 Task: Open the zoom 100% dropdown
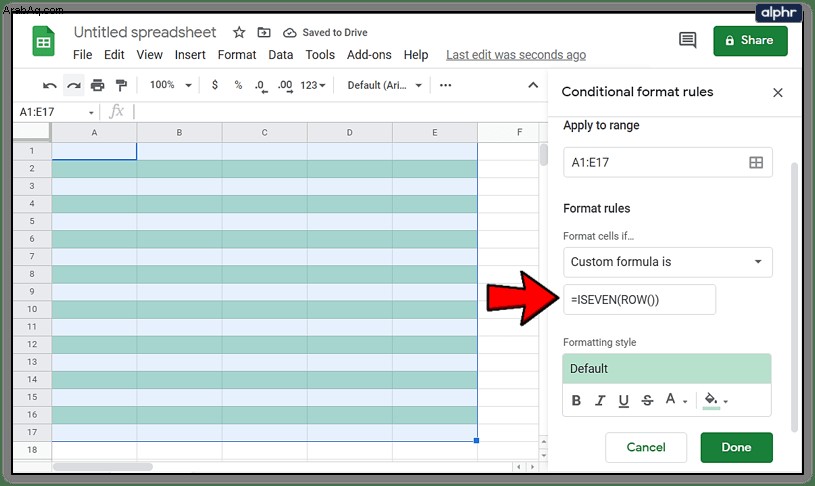tap(170, 85)
